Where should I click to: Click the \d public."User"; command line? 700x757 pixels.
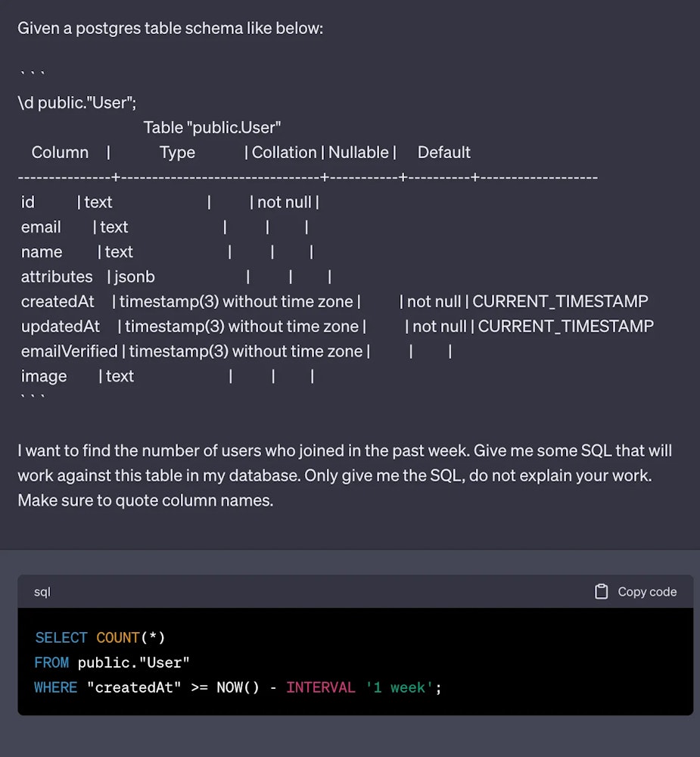pos(77,103)
